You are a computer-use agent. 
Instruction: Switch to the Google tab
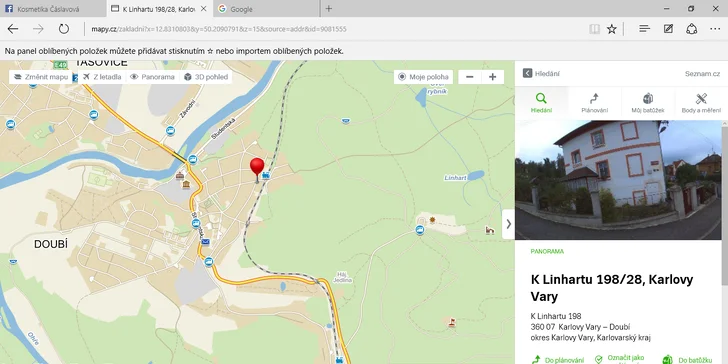click(266, 9)
